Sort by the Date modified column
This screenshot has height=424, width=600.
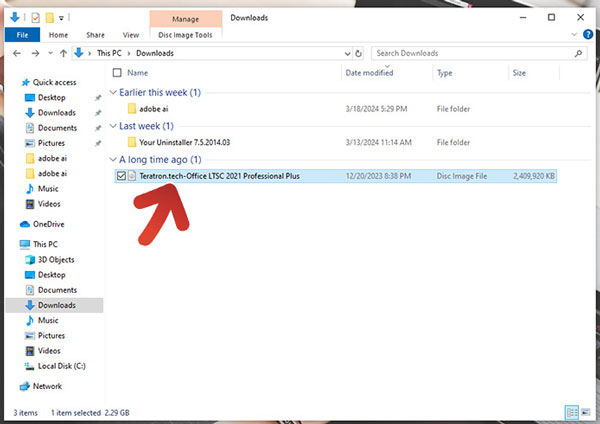369,73
